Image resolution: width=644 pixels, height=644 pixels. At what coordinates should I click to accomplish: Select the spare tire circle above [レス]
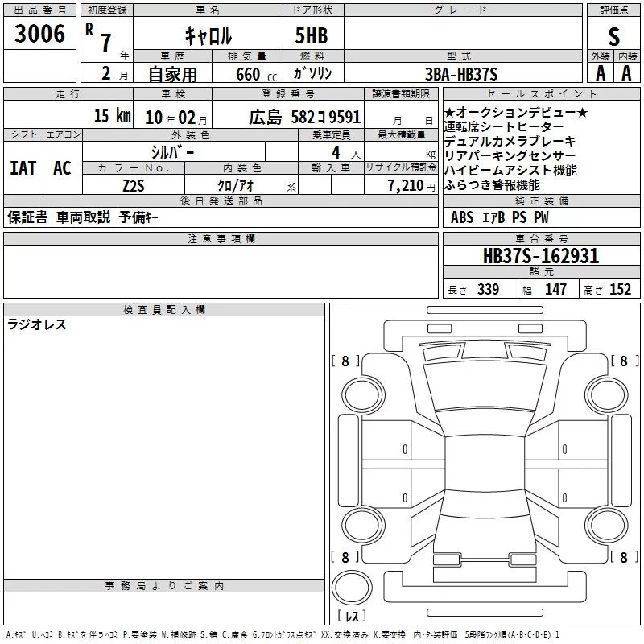point(352,588)
